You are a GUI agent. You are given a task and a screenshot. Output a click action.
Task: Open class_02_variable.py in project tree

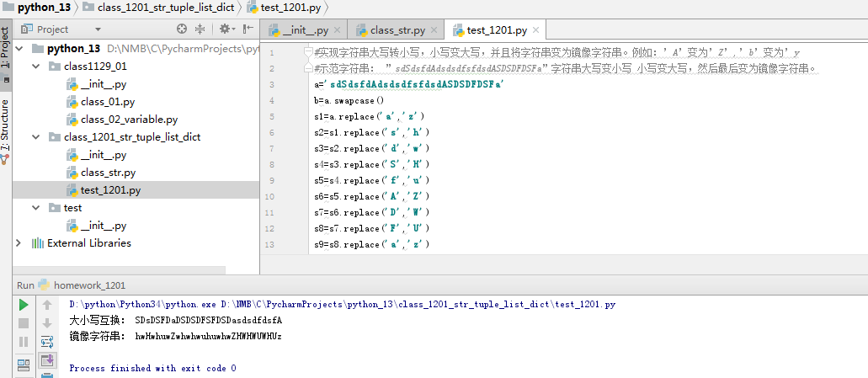click(x=129, y=119)
